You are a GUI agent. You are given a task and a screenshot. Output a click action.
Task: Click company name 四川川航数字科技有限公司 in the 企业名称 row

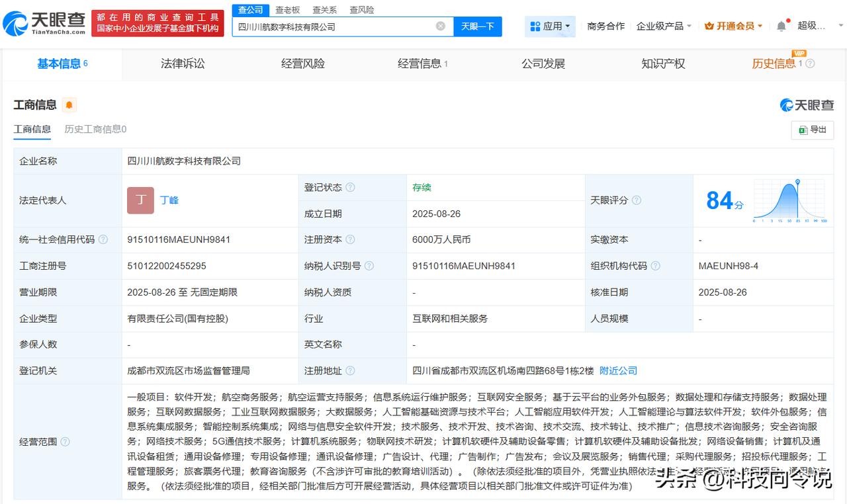click(184, 161)
